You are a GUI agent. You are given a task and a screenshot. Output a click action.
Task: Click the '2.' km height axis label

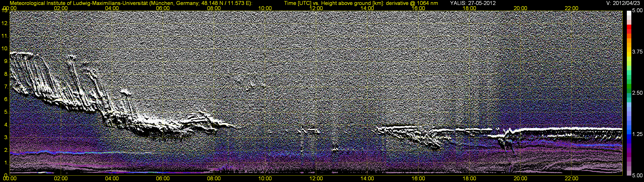tap(6, 150)
